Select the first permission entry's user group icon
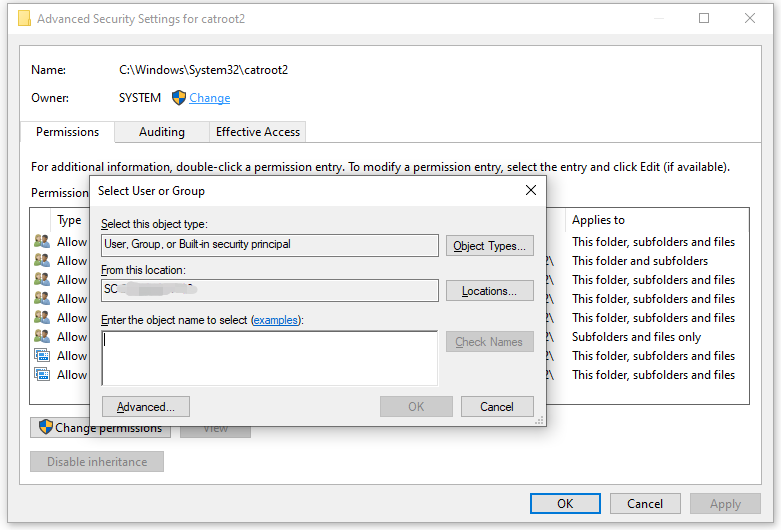This screenshot has height=530, width=781. pos(42,242)
